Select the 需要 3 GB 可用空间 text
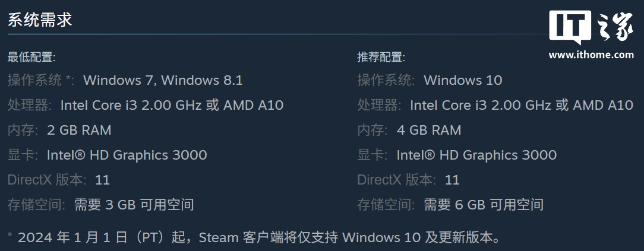644x251 pixels. point(134,205)
